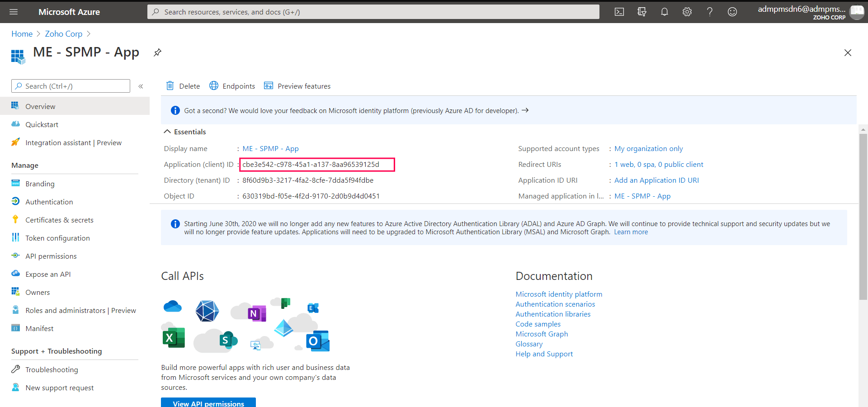The image size is (868, 407).
Task: Open the help question mark menu
Action: click(x=709, y=12)
